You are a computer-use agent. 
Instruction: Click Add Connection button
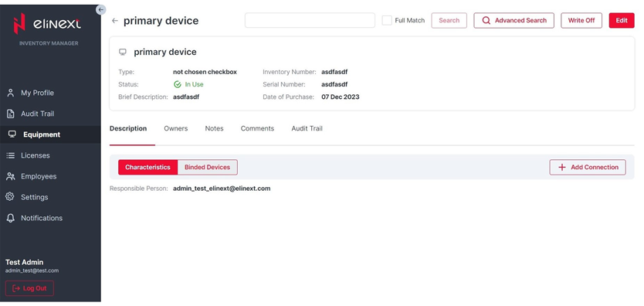point(588,167)
